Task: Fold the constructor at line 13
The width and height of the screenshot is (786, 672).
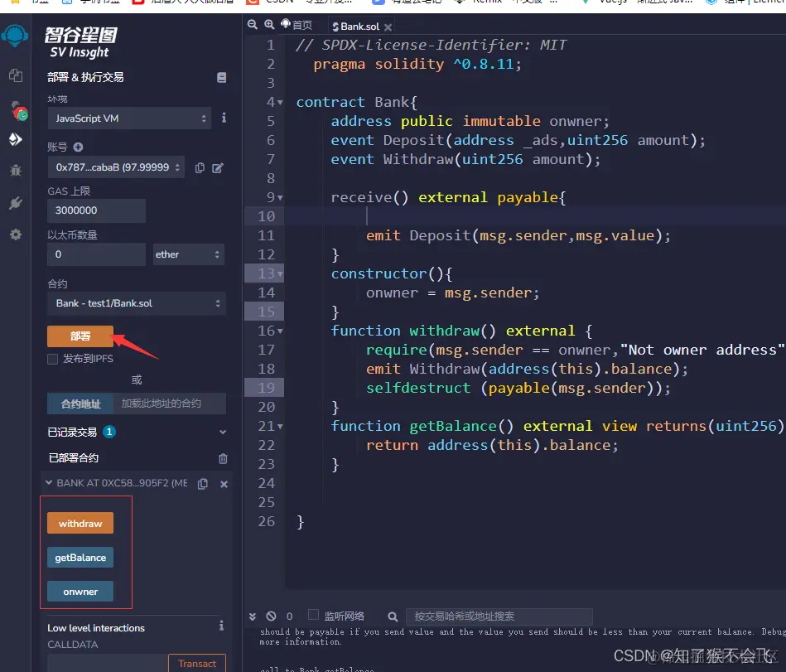Action: tap(280, 274)
